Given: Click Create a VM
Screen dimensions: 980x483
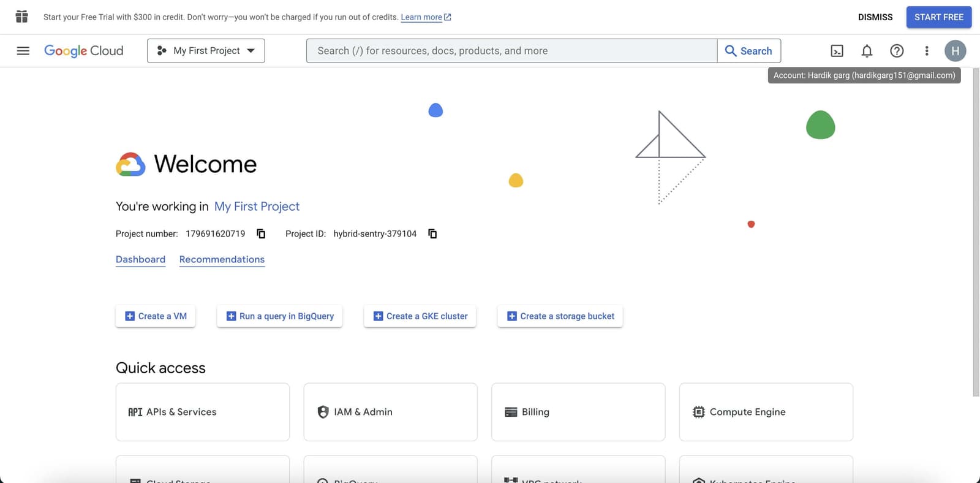Looking at the screenshot, I should (x=156, y=316).
